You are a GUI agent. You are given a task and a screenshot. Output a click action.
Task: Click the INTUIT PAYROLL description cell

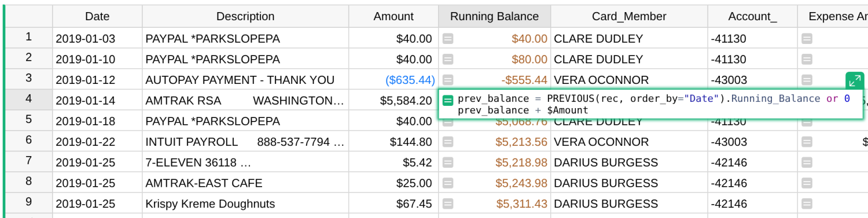tap(245, 142)
